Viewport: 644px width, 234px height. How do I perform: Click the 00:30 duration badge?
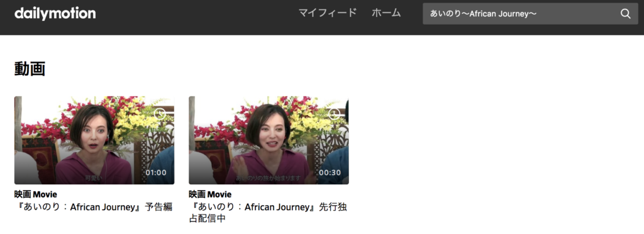(x=330, y=172)
